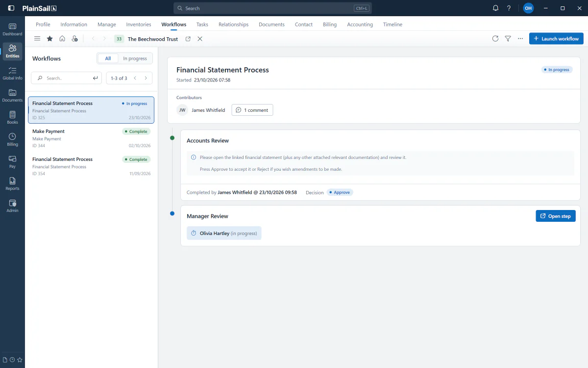This screenshot has height=368, width=588.
Task: Click the workflows search input
Action: (67, 78)
